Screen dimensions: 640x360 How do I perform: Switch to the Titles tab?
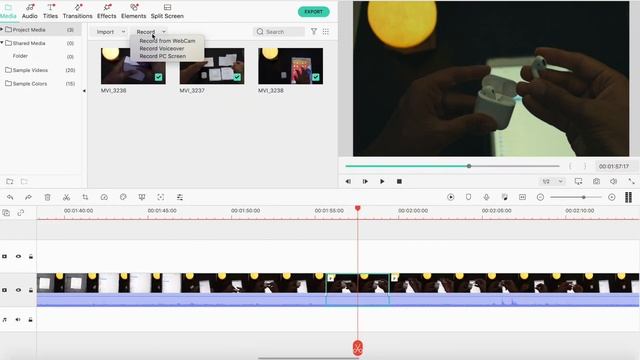51,11
